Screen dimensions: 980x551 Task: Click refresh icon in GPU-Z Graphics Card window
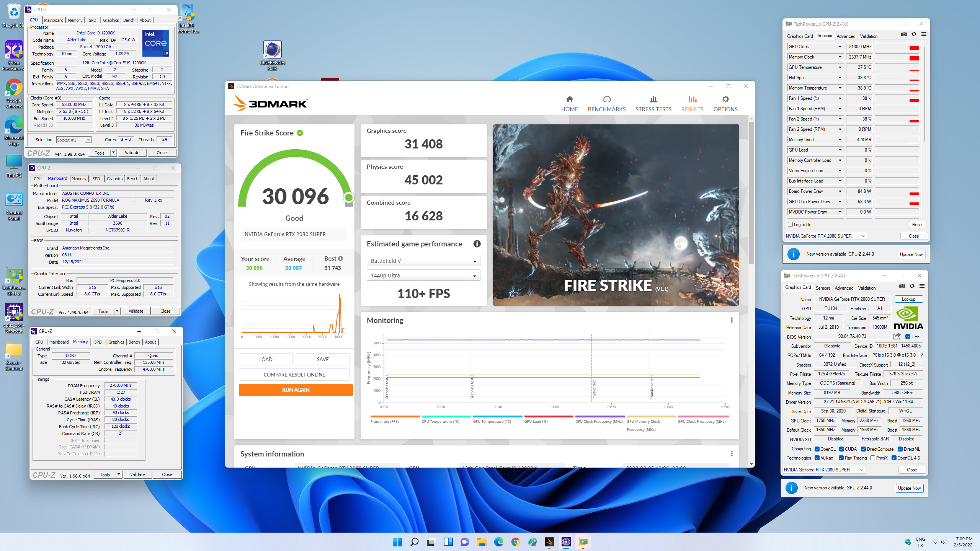pyautogui.click(x=912, y=286)
